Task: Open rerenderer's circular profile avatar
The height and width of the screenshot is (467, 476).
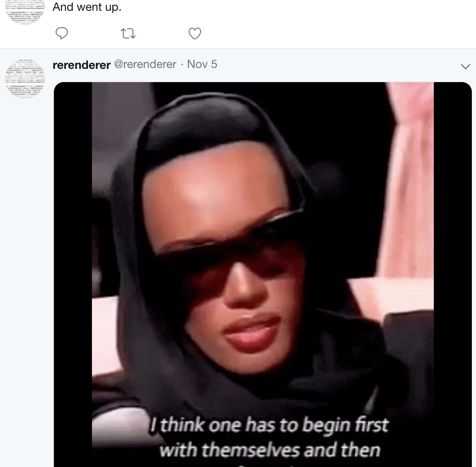Action: coord(25,79)
